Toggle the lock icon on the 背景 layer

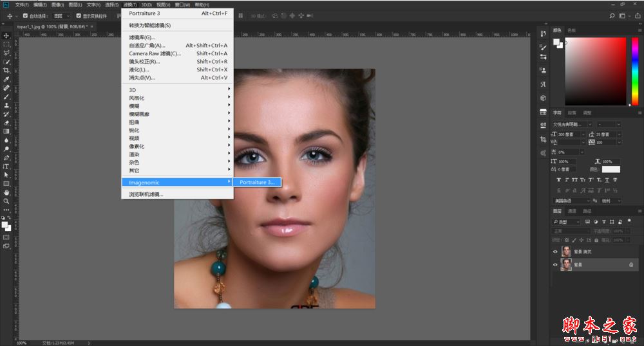point(631,265)
